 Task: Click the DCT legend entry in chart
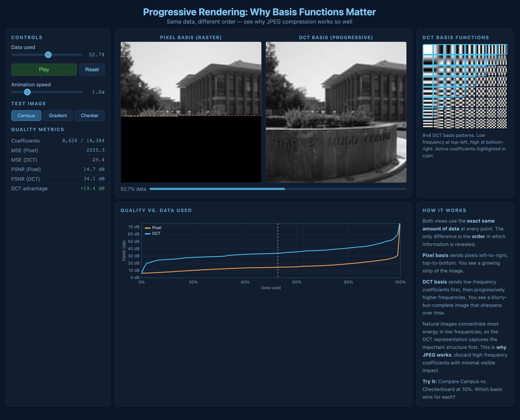point(153,233)
